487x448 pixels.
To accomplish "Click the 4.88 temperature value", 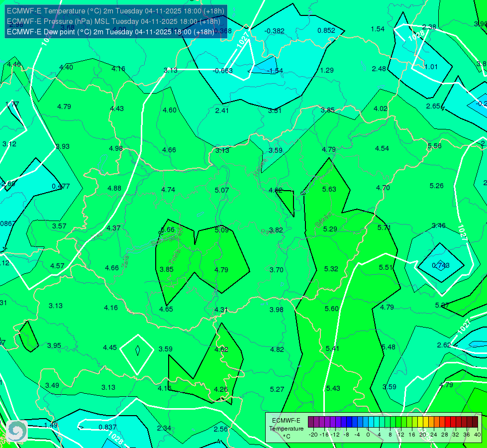I will point(114,188).
